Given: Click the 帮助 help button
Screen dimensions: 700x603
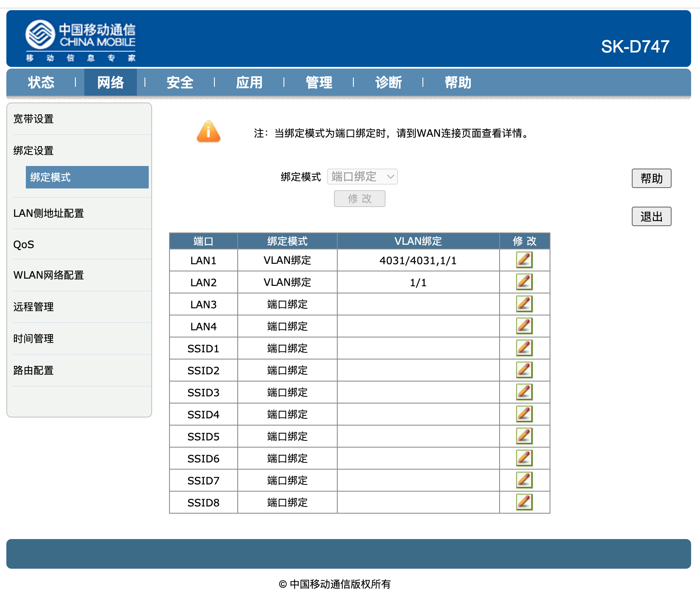Looking at the screenshot, I should [x=652, y=178].
